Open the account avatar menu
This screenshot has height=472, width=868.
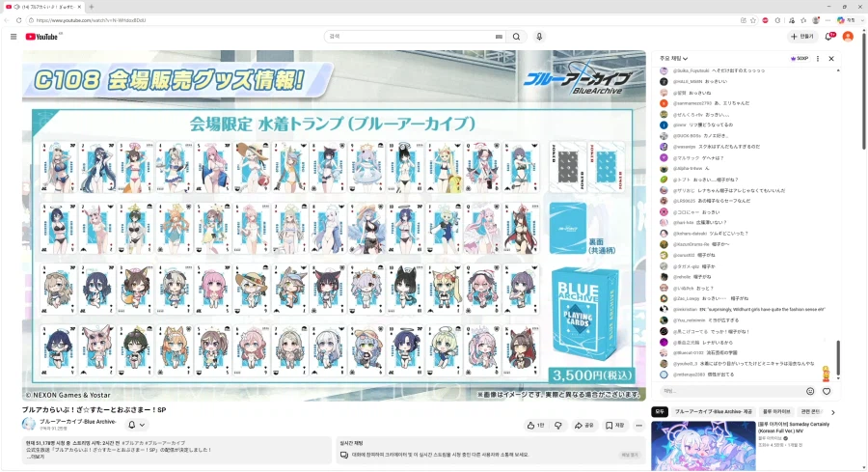click(848, 37)
